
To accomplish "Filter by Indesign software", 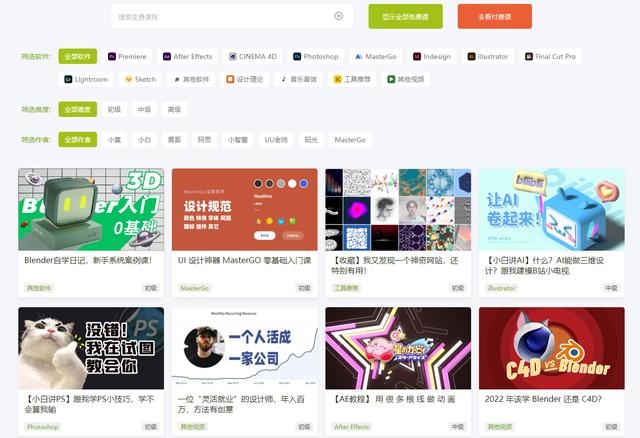I will 432,56.
